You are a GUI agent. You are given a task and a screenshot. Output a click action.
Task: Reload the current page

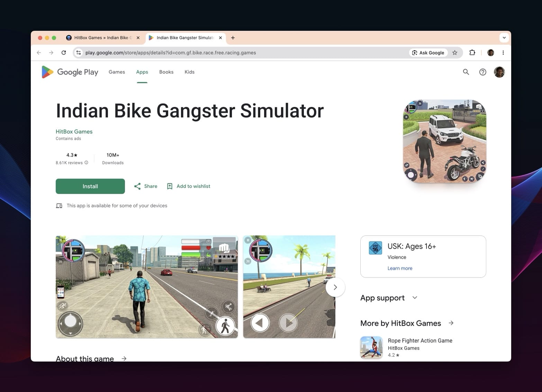click(x=64, y=53)
